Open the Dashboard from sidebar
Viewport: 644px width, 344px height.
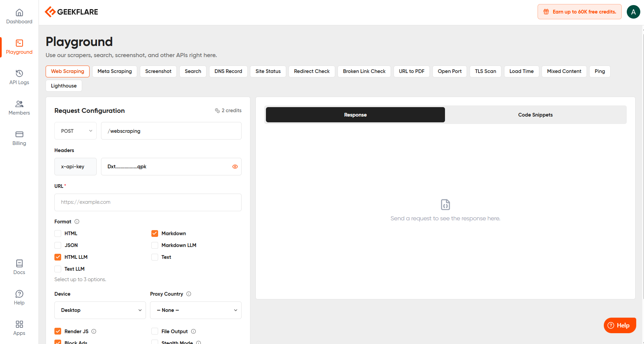pyautogui.click(x=19, y=16)
